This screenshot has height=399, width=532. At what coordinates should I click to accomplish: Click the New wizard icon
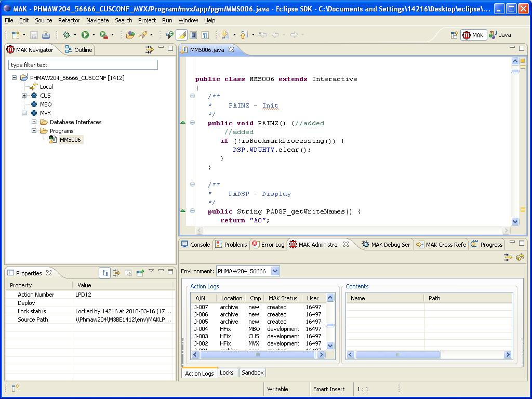(16, 35)
